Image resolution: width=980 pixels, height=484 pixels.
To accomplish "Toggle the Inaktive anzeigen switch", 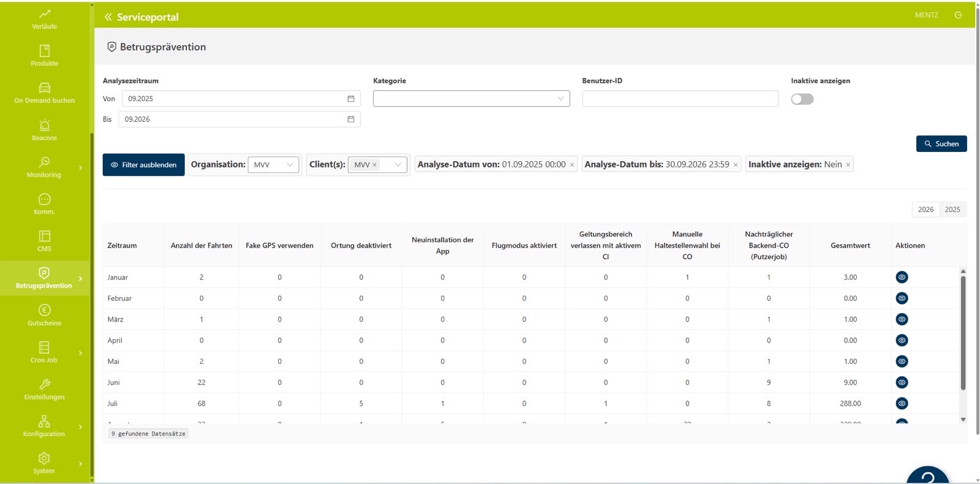I will pyautogui.click(x=802, y=99).
